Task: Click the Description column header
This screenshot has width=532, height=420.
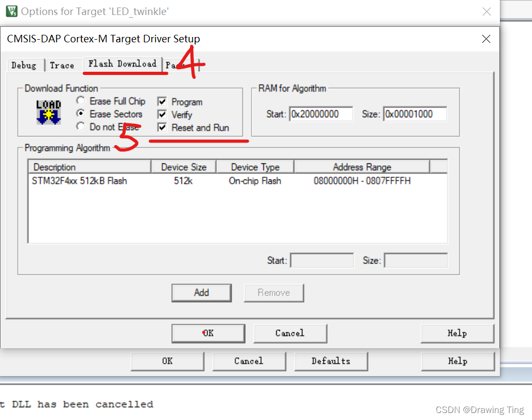Action: click(89, 167)
